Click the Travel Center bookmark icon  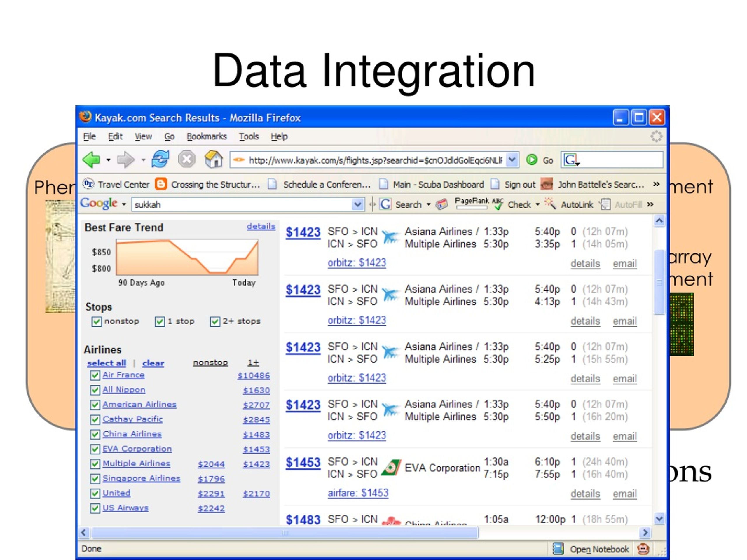click(x=88, y=184)
